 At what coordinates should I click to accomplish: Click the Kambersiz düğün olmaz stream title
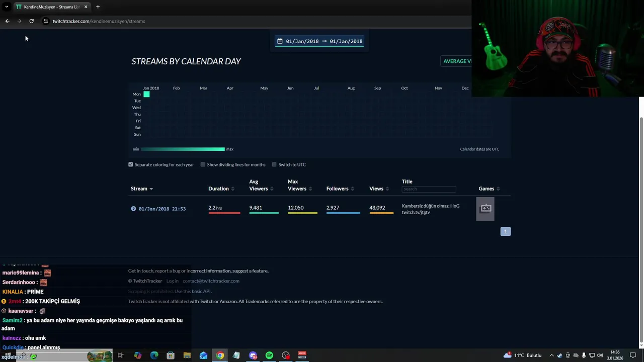[431, 209]
